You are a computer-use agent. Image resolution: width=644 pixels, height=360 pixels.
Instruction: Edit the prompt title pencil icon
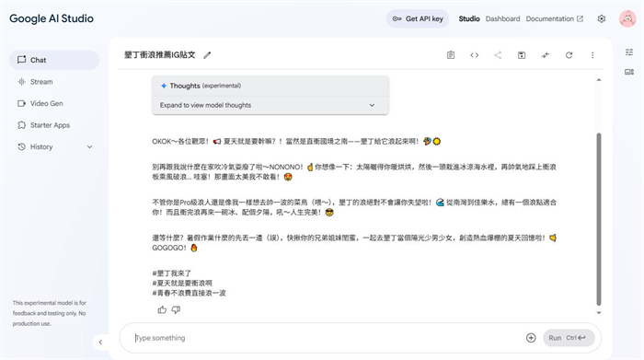click(x=207, y=55)
